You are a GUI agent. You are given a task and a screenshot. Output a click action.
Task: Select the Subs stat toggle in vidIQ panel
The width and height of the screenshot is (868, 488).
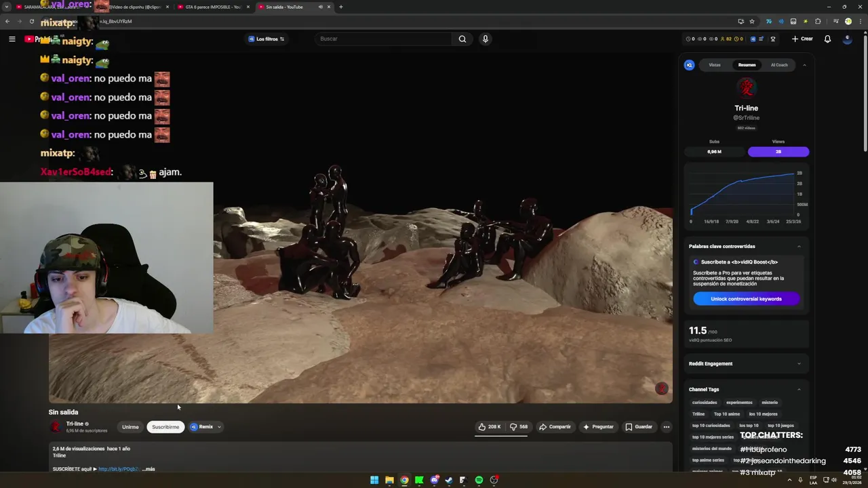(714, 152)
